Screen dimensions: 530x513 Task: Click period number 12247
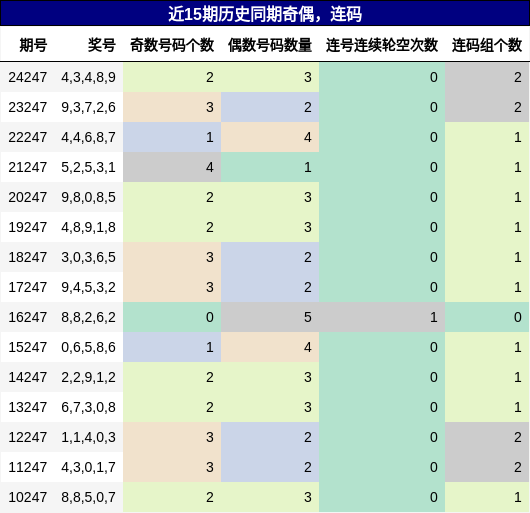tap(28, 437)
